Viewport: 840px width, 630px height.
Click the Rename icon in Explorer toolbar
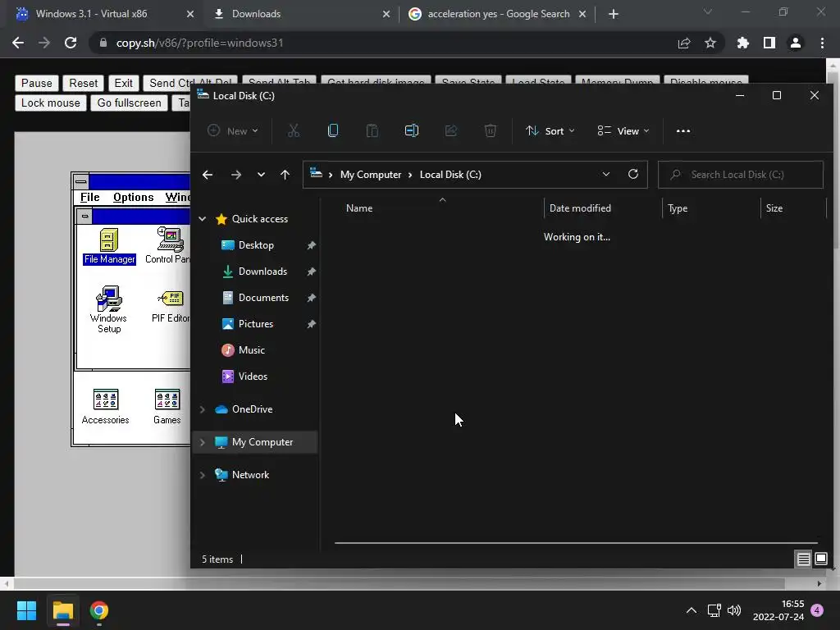coord(412,130)
